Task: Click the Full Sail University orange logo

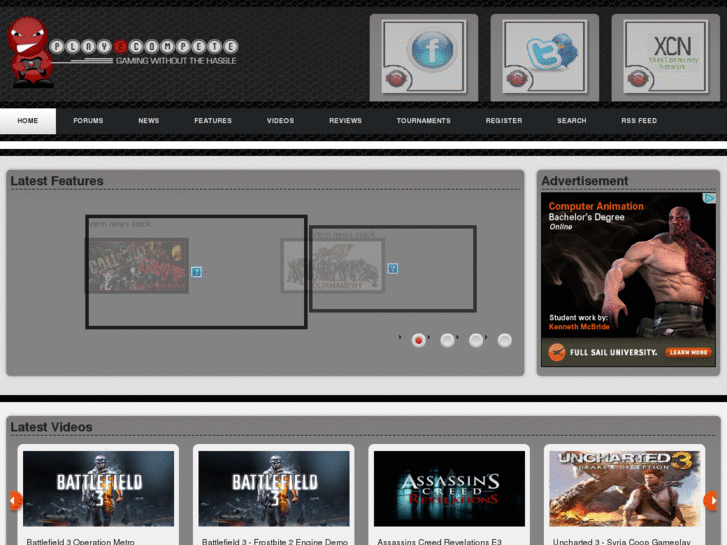Action: point(556,353)
